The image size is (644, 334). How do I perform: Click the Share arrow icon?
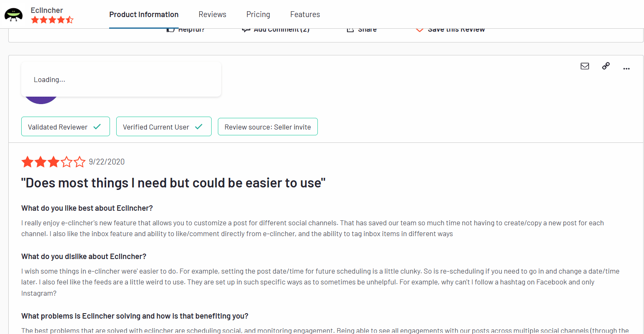pyautogui.click(x=350, y=30)
